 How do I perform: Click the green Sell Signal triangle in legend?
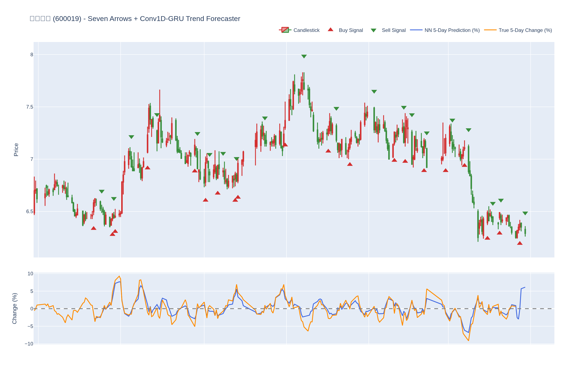[x=374, y=30]
